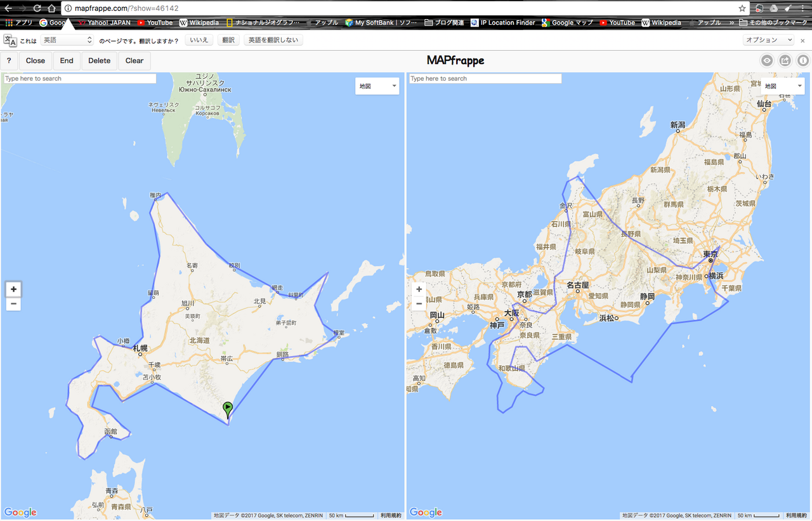Click the browser back arrow

[x=8, y=8]
